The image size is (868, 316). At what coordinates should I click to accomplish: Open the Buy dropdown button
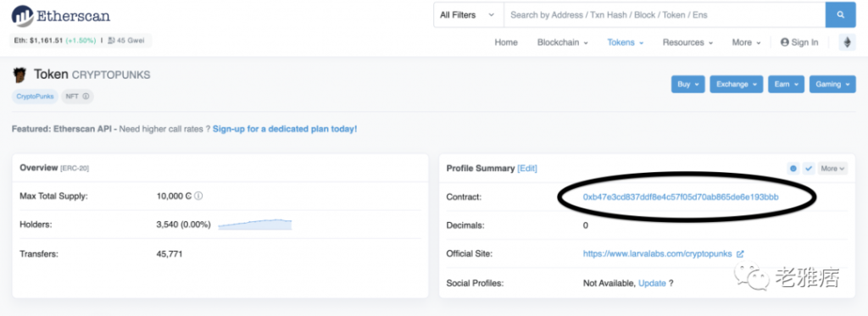point(687,84)
